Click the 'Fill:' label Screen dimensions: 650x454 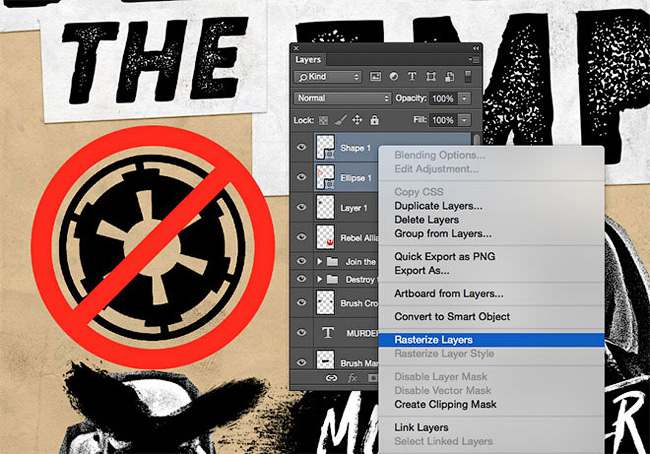420,120
